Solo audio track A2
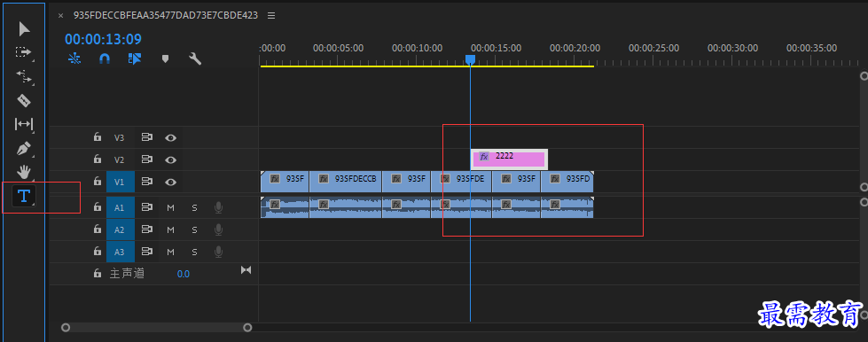The height and width of the screenshot is (342, 868). (x=194, y=229)
